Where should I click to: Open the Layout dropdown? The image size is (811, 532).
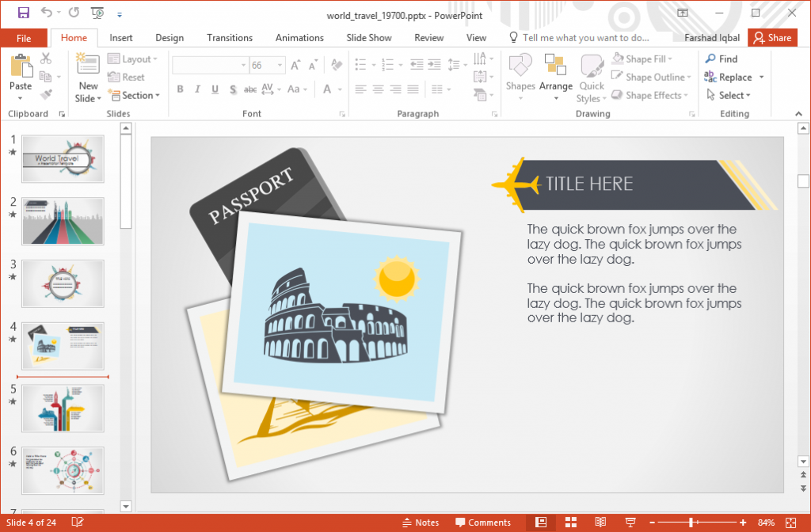tap(133, 59)
